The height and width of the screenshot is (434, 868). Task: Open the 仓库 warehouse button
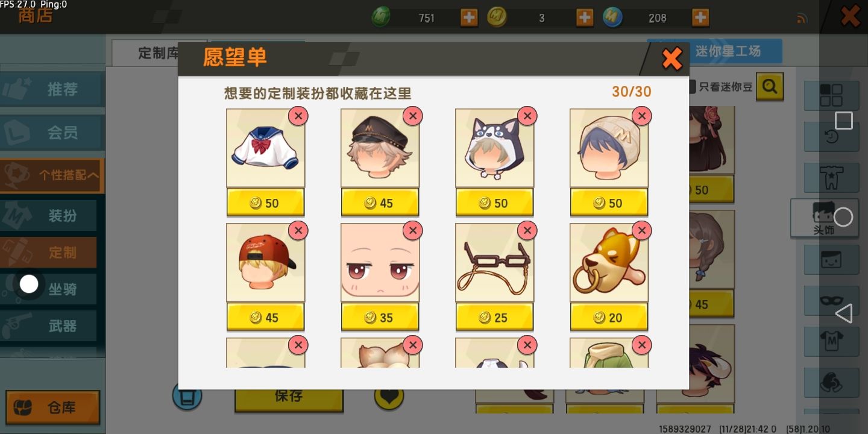(x=52, y=408)
